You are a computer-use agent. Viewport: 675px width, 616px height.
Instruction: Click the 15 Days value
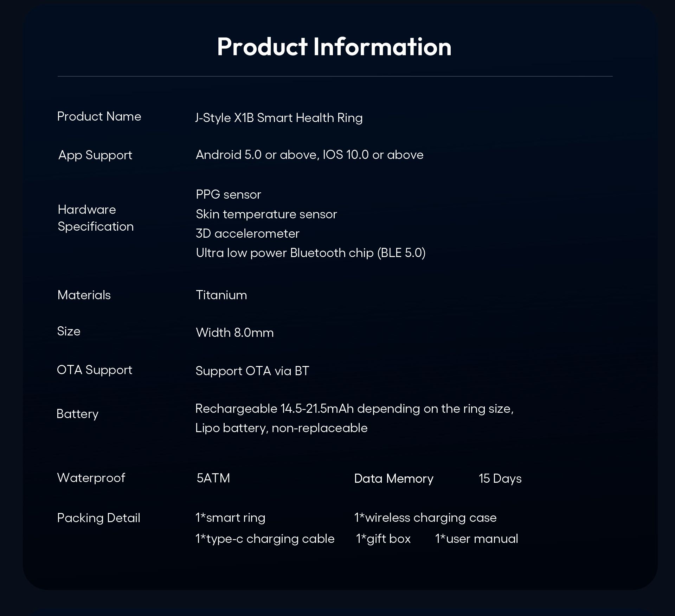500,479
